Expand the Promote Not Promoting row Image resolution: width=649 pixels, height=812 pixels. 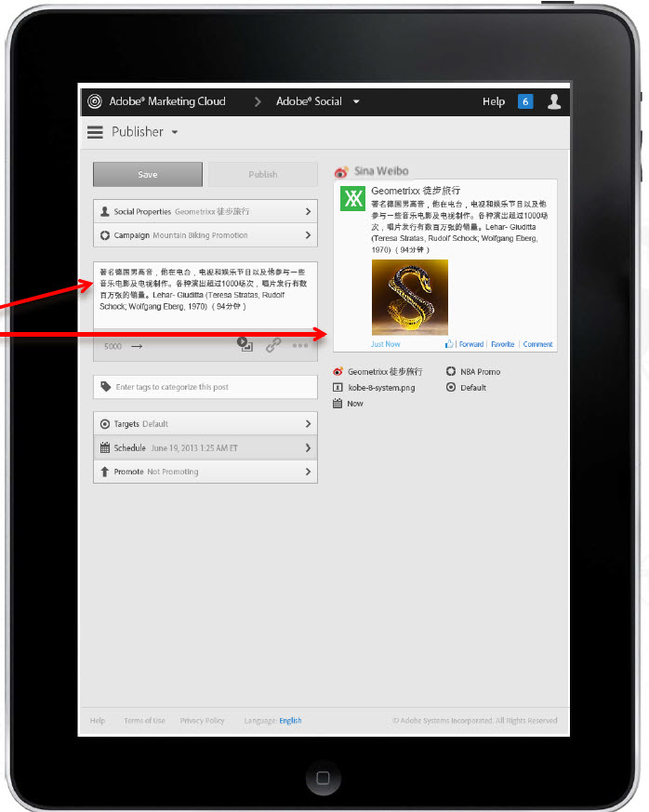[x=205, y=472]
